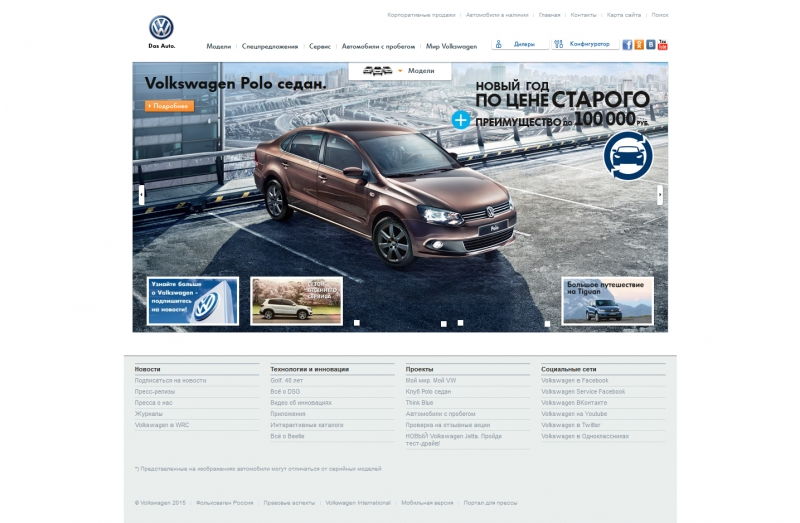Switch to Мобильная версия bottom link
The width and height of the screenshot is (800, 523).
pyautogui.click(x=427, y=503)
